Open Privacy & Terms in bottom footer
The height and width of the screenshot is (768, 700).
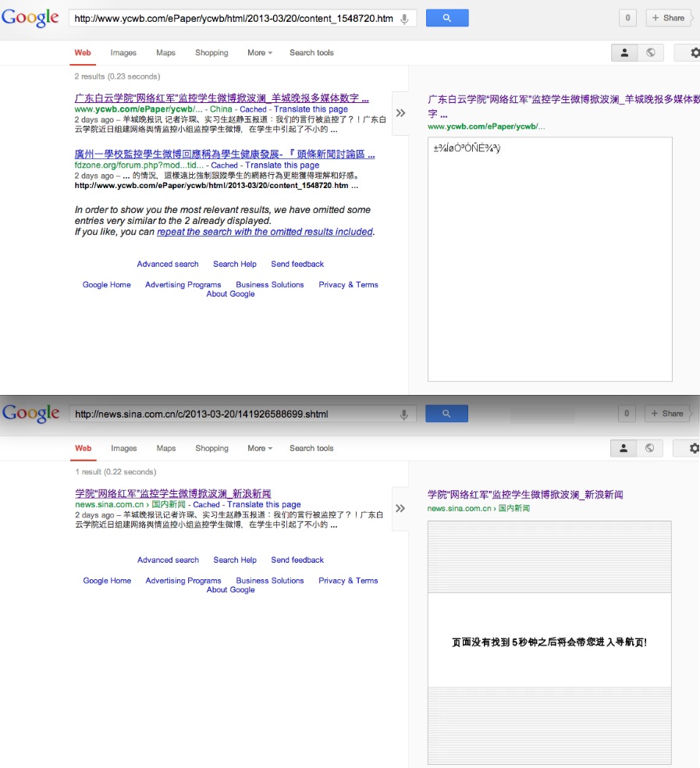(348, 581)
